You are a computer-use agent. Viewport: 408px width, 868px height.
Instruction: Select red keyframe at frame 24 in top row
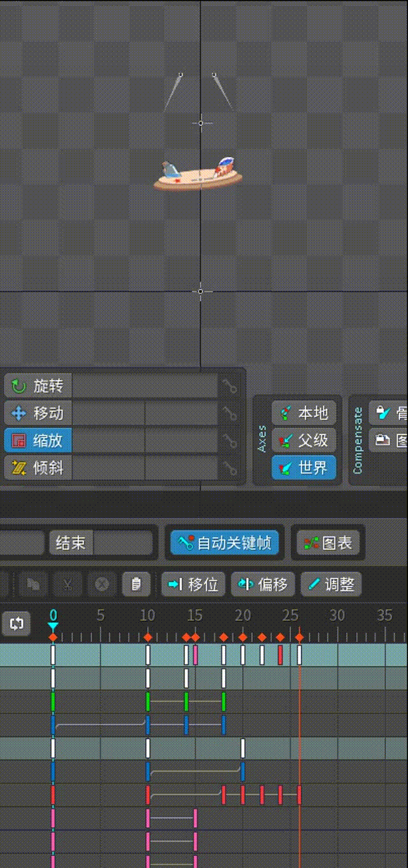[280, 655]
